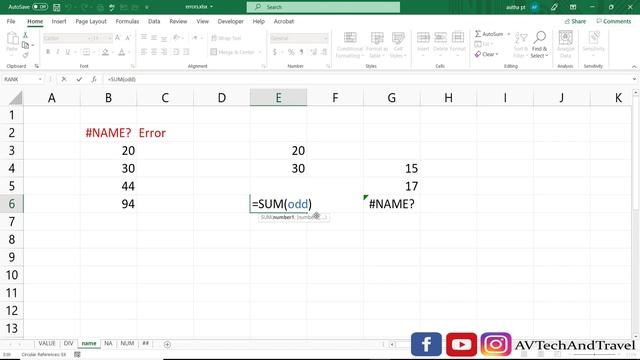
Task: Open Cell Styles gallery
Action: click(x=398, y=45)
